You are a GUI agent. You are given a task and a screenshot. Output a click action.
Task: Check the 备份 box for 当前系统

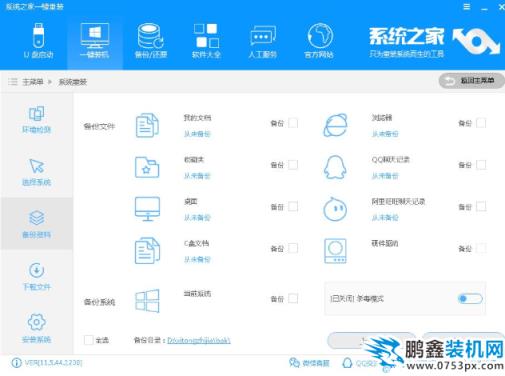coord(293,299)
